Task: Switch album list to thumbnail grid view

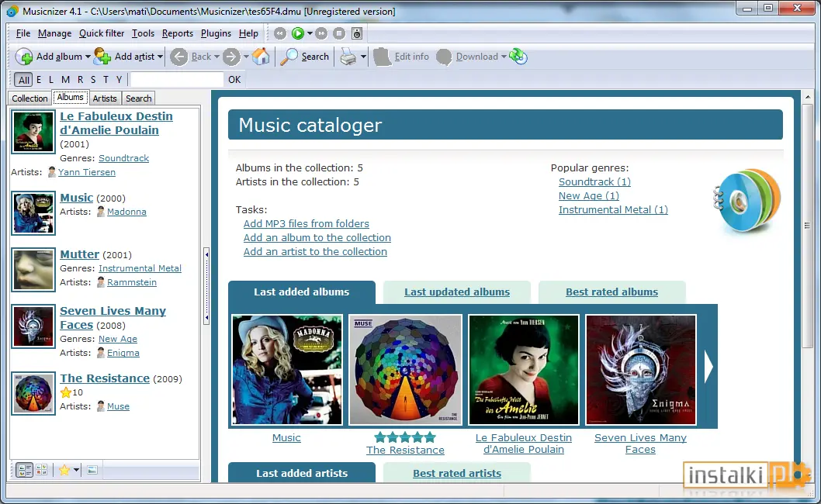Action: click(41, 470)
